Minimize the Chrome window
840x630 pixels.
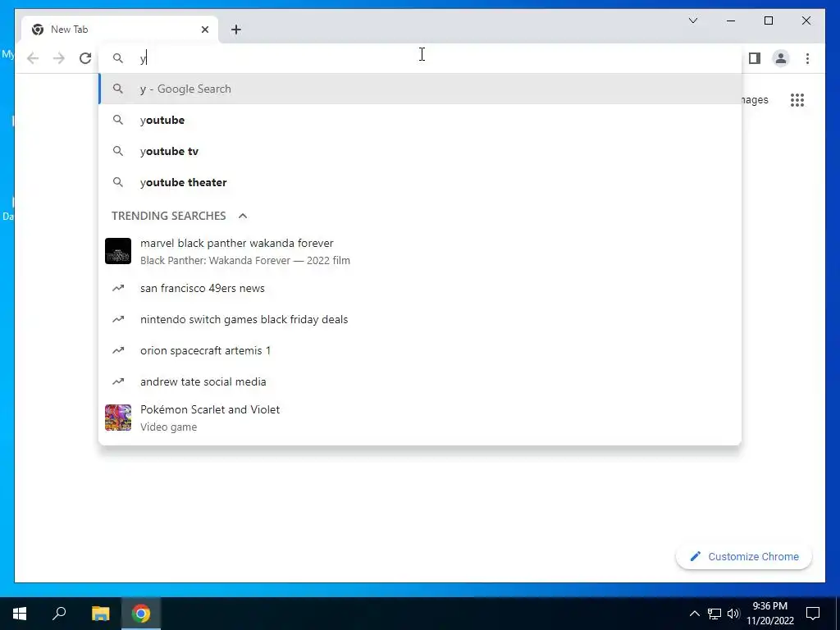(731, 21)
